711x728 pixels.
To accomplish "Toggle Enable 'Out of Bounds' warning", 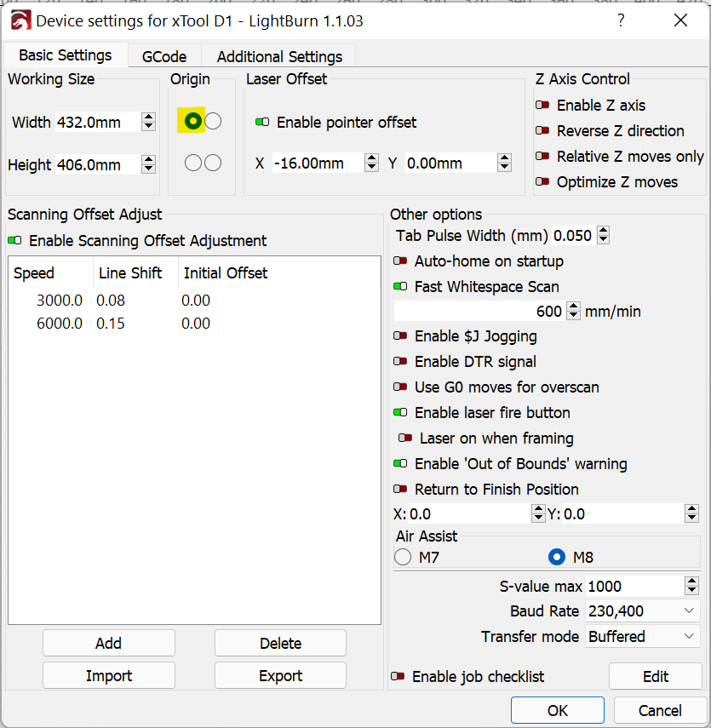I will click(x=400, y=463).
